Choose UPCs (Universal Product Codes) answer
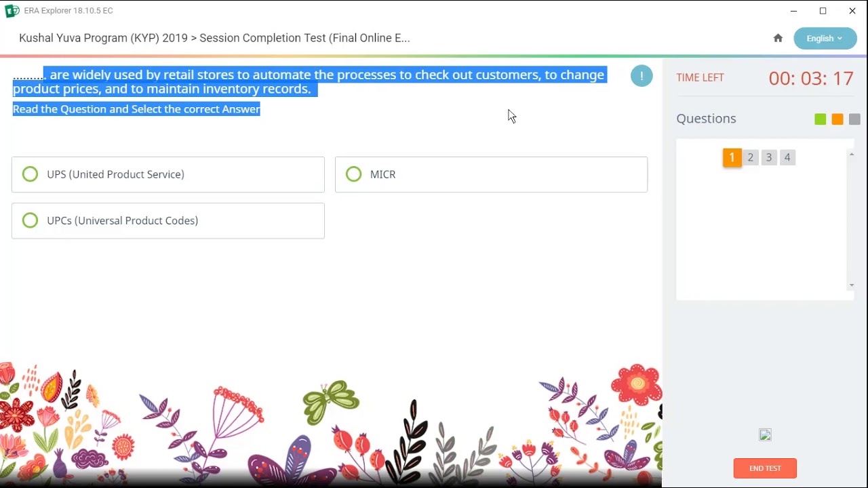 tap(168, 221)
